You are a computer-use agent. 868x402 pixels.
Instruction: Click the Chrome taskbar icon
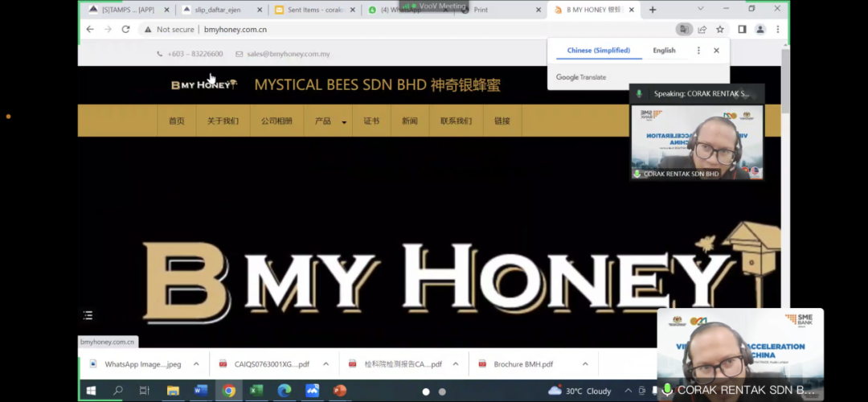(x=228, y=391)
